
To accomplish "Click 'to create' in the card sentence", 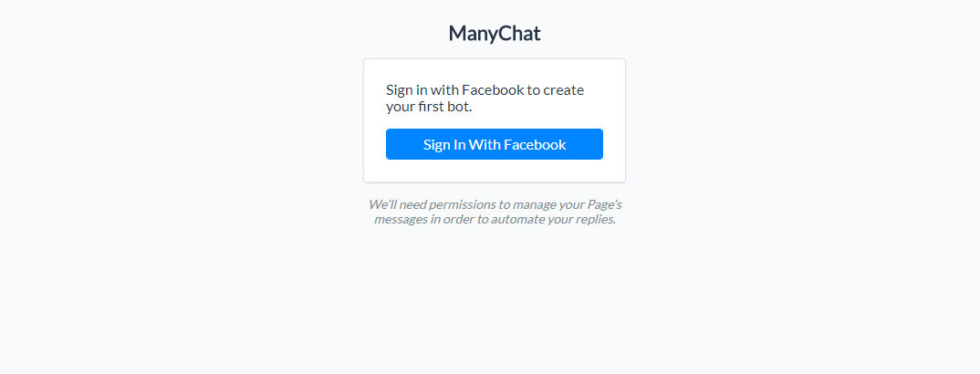I will click(555, 90).
